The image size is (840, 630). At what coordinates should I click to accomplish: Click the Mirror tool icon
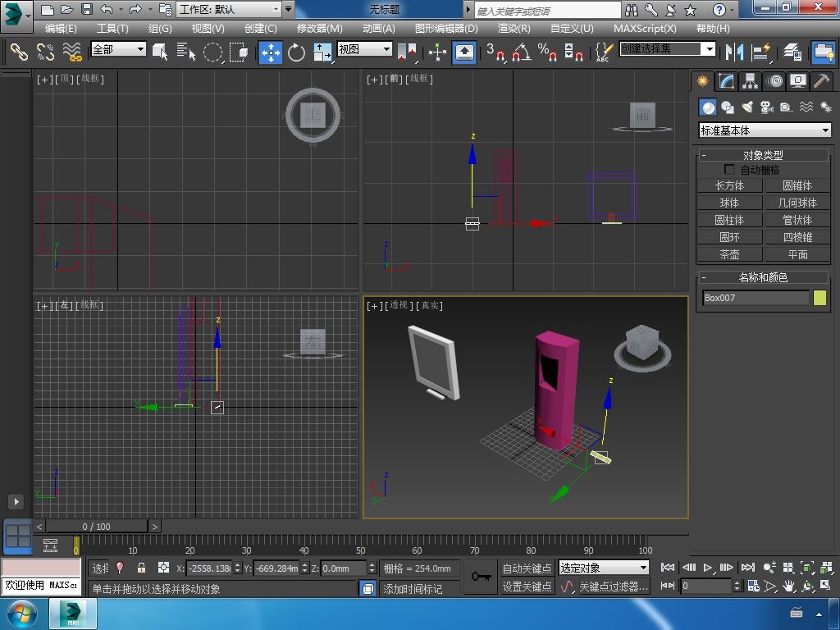point(734,52)
